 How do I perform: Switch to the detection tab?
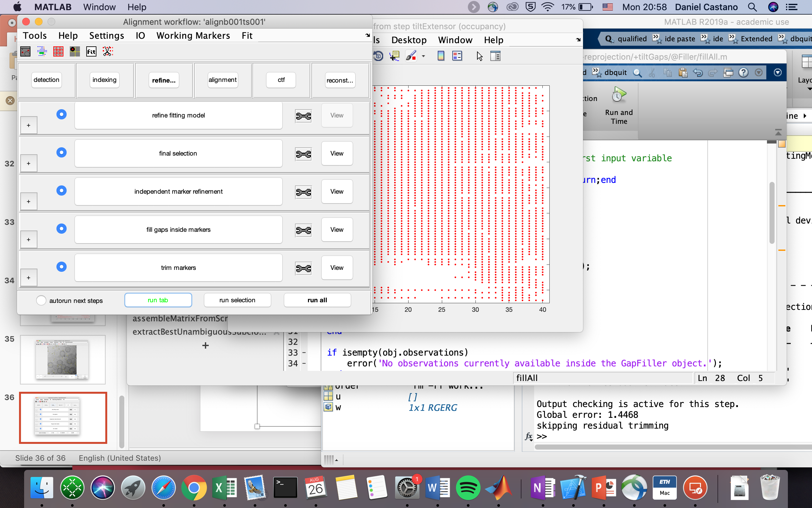tap(46, 80)
